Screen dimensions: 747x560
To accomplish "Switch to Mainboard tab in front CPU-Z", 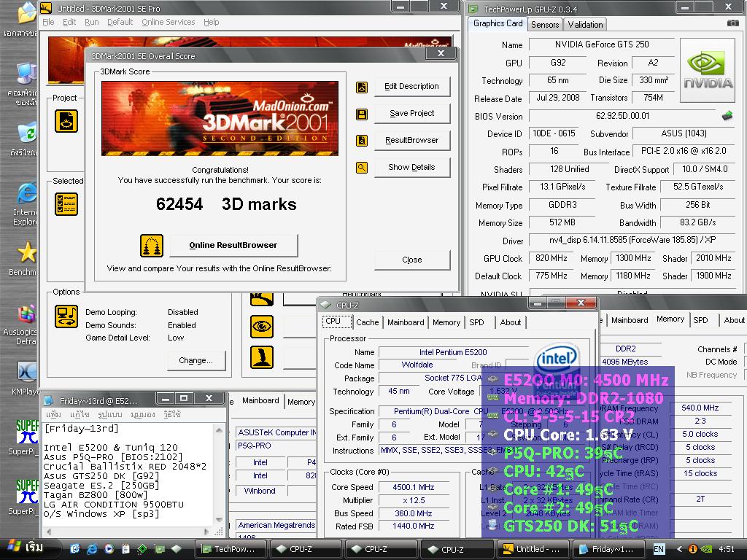I will click(x=406, y=322).
